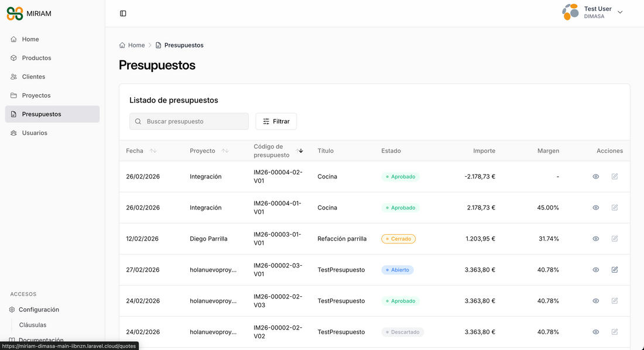The image size is (644, 350).
Task: Open the Cláusulas menu entry
Action: point(33,324)
